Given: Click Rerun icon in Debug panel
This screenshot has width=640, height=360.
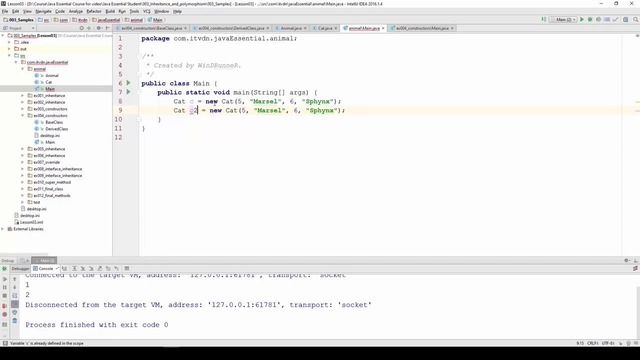Looking at the screenshot, I should click(4, 269).
